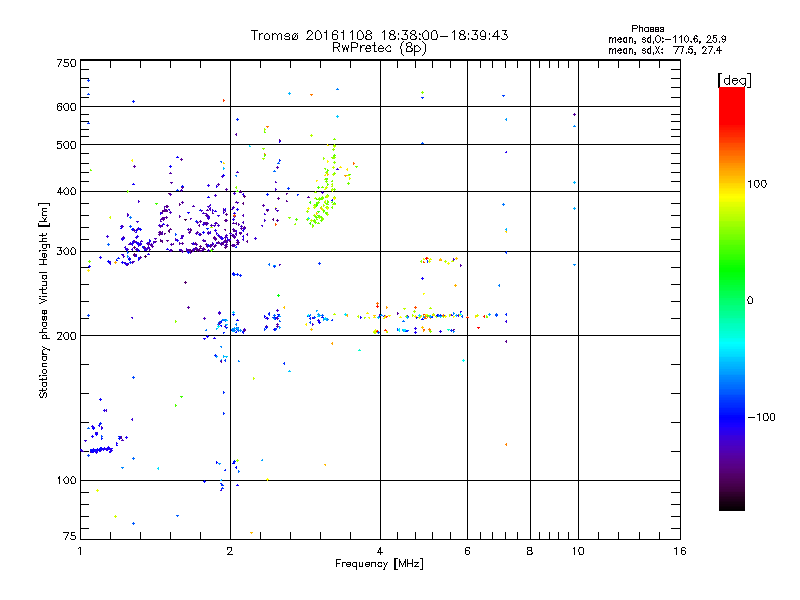Click the colorbar tick label "0"
800x600 pixels.
750,301
